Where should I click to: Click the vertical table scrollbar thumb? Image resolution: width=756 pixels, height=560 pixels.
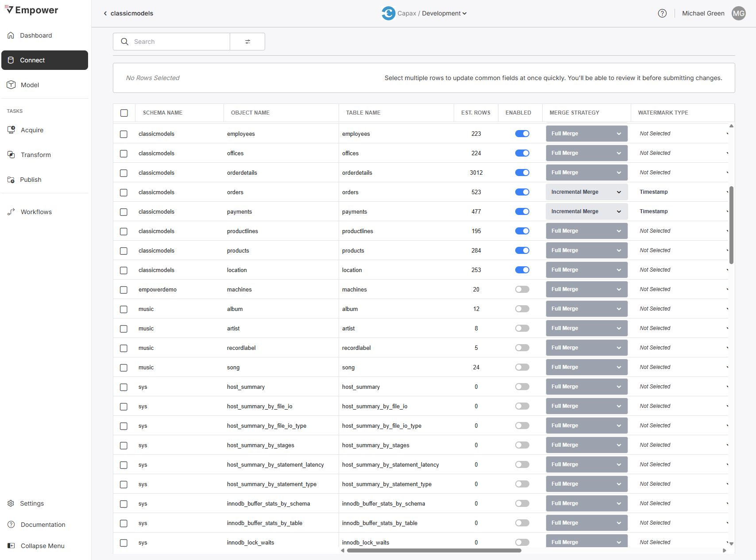[x=731, y=225]
